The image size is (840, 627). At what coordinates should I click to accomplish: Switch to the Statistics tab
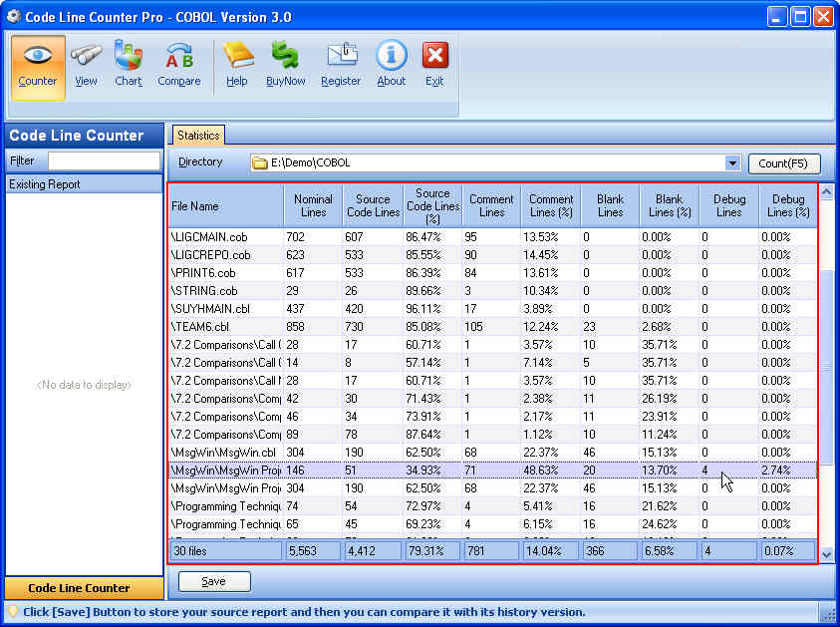(198, 136)
